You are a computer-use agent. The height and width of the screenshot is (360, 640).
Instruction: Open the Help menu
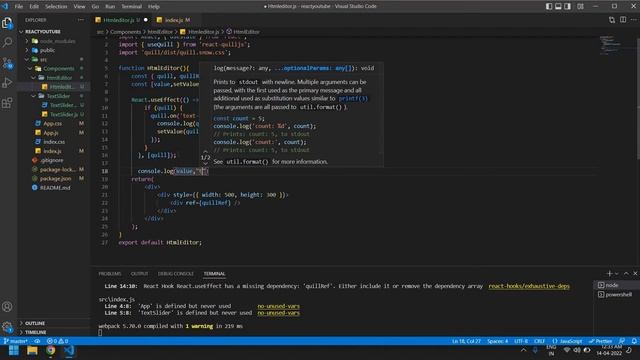coord(153,6)
